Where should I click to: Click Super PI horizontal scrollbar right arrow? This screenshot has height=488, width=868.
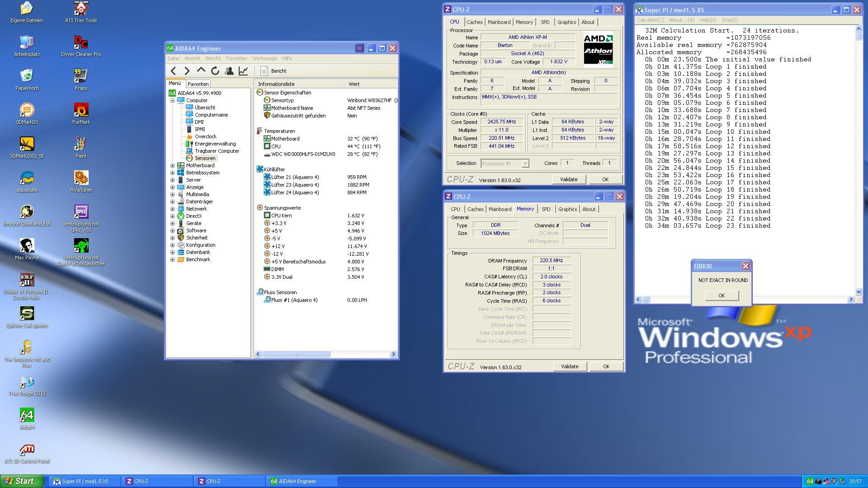(851, 300)
